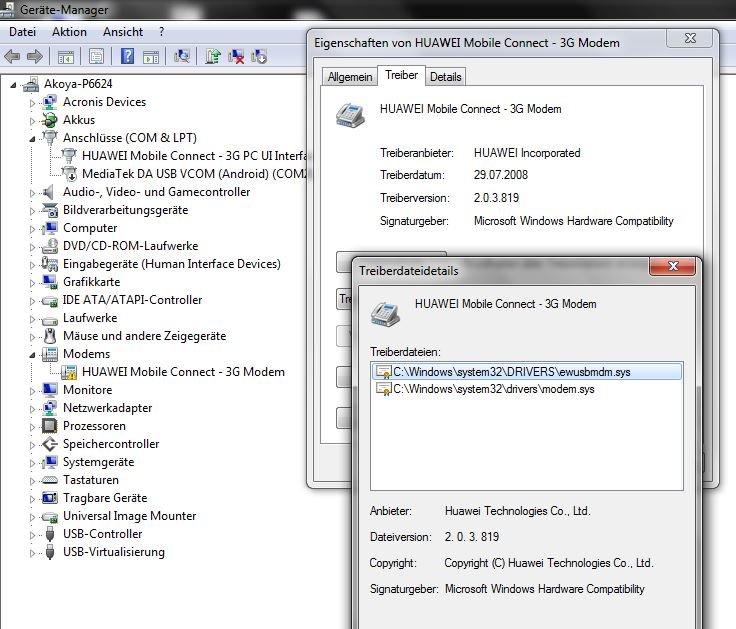Click the Mäuse und andere Zeigegeräte icon
Screen dimensions: 736x629
pos(50,336)
